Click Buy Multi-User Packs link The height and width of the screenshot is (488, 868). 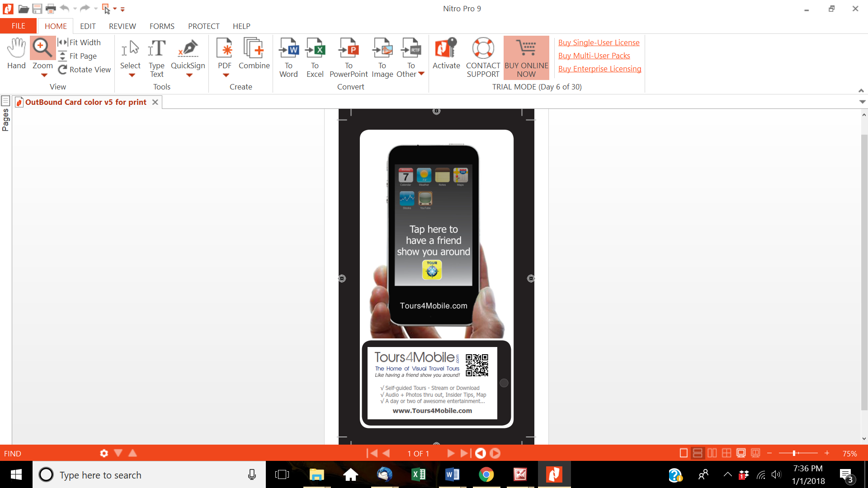tap(594, 56)
